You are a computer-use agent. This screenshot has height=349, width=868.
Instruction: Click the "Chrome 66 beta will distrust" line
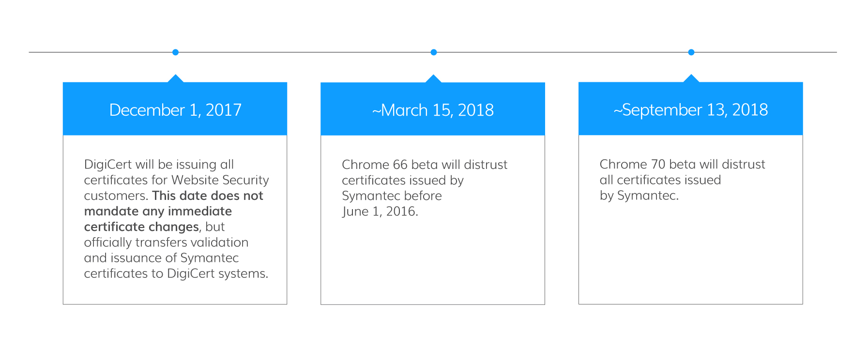pyautogui.click(x=425, y=165)
